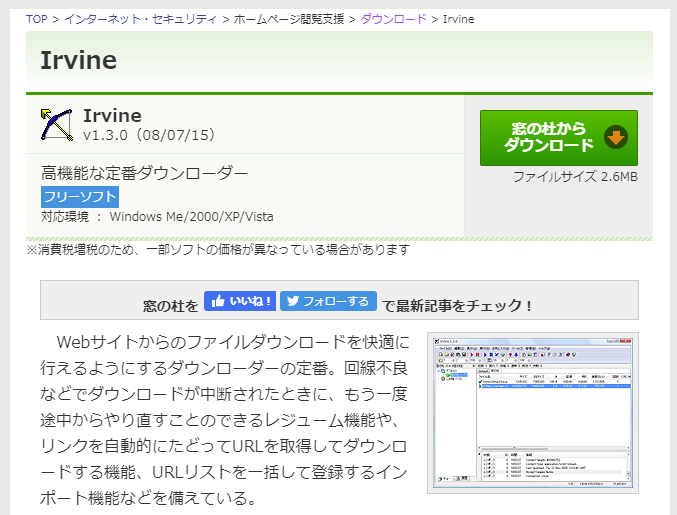Click the last breadcrumb item Irvine
Screen dimensions: 677x515
coord(459,19)
